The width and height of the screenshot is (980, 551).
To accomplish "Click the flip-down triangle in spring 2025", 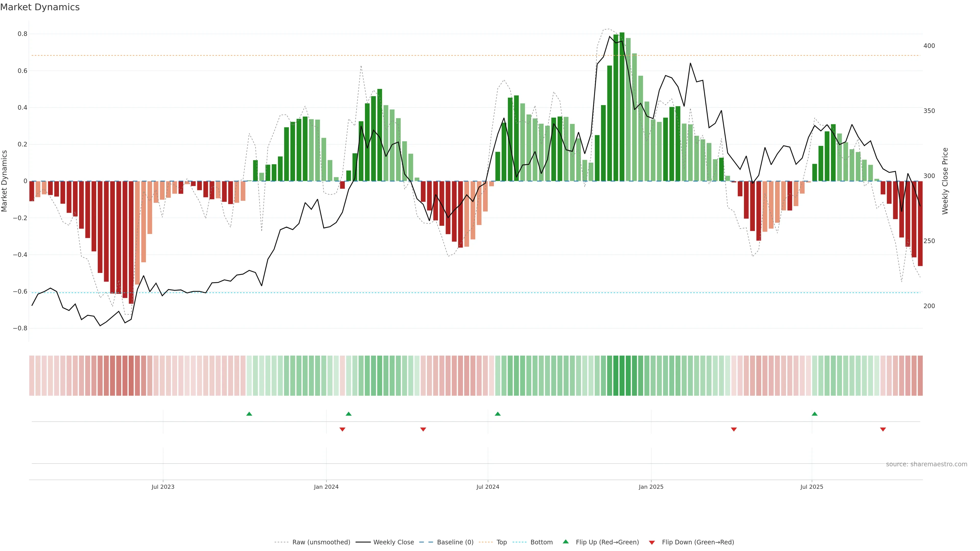I will (734, 429).
